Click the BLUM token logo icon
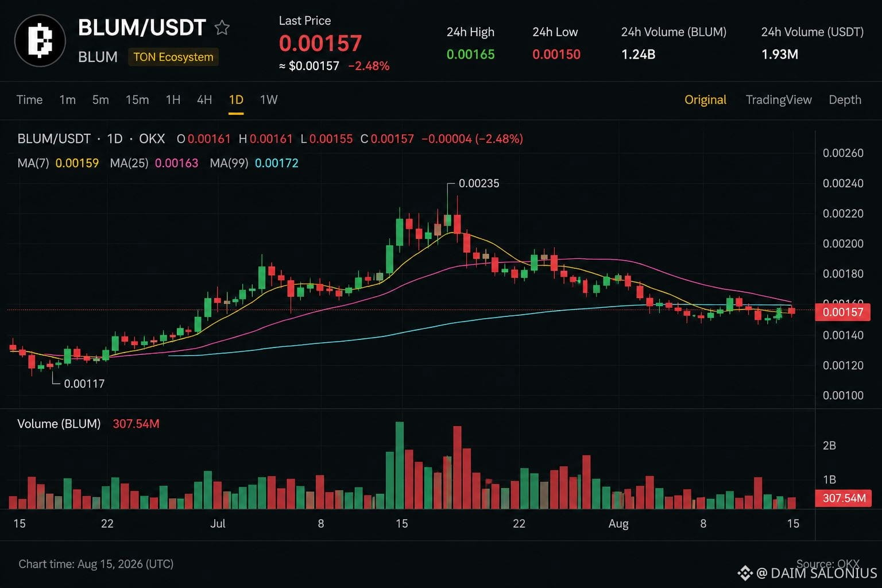Screen dimensions: 882x588 tap(40, 41)
